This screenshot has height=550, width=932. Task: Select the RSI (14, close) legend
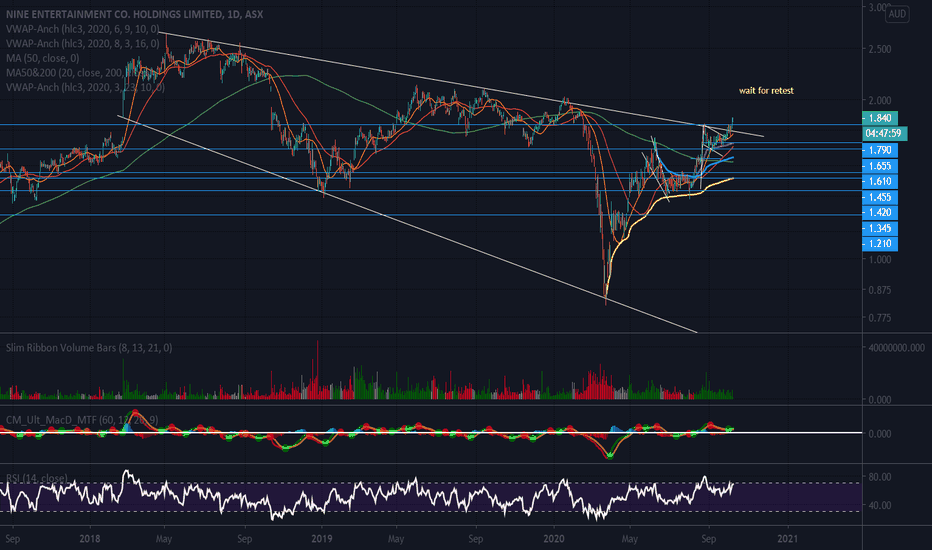[37, 478]
